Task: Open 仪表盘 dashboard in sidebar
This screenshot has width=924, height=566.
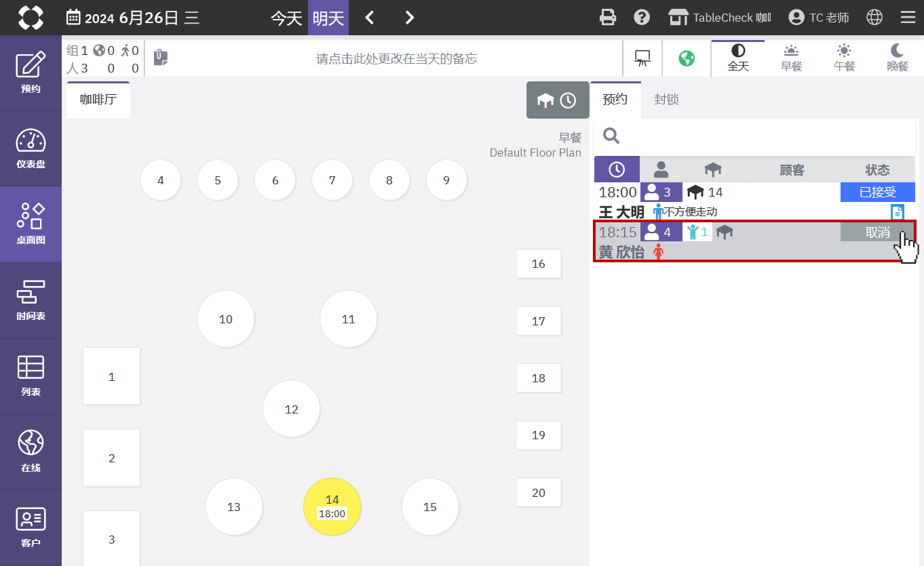Action: pos(31,148)
